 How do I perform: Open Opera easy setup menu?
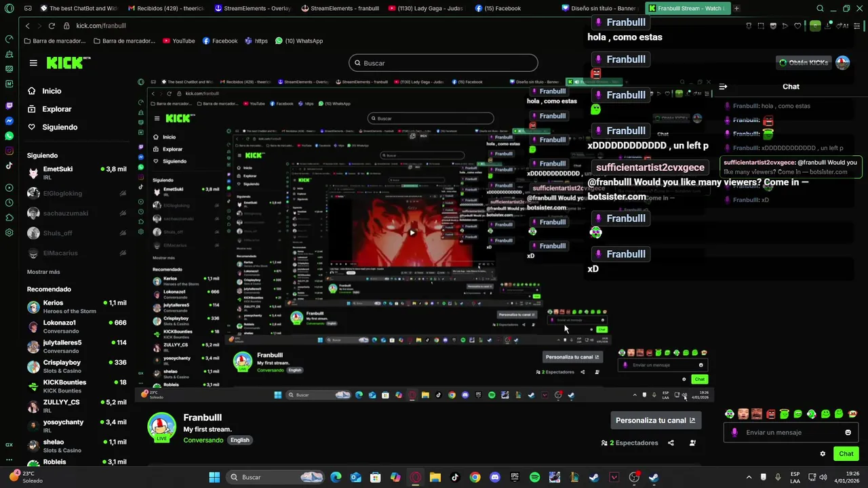(x=857, y=26)
